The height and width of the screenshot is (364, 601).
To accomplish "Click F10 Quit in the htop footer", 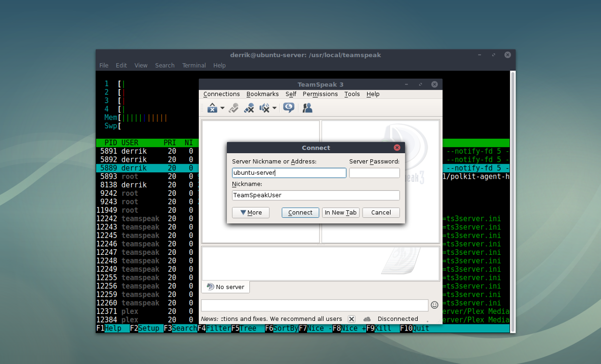I will (415, 328).
